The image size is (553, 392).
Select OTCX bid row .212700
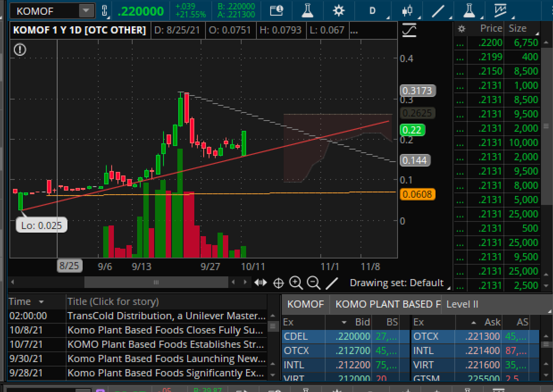tap(346, 351)
